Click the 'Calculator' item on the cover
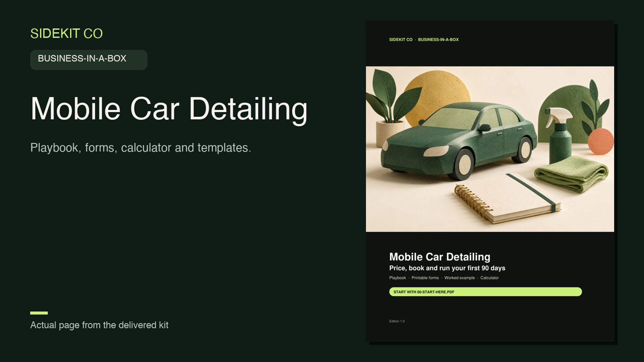 point(489,278)
